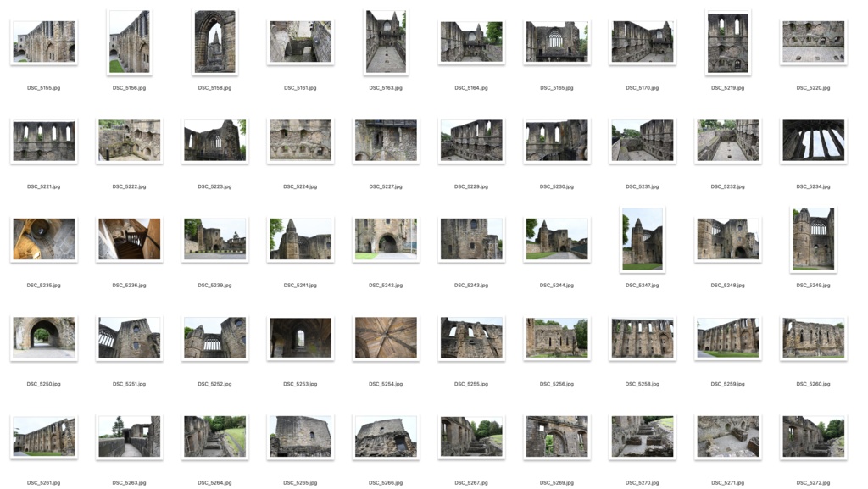Click the last thumbnail DSC_5272.jpg
Screen dimensions: 868x489
[x=812, y=436]
